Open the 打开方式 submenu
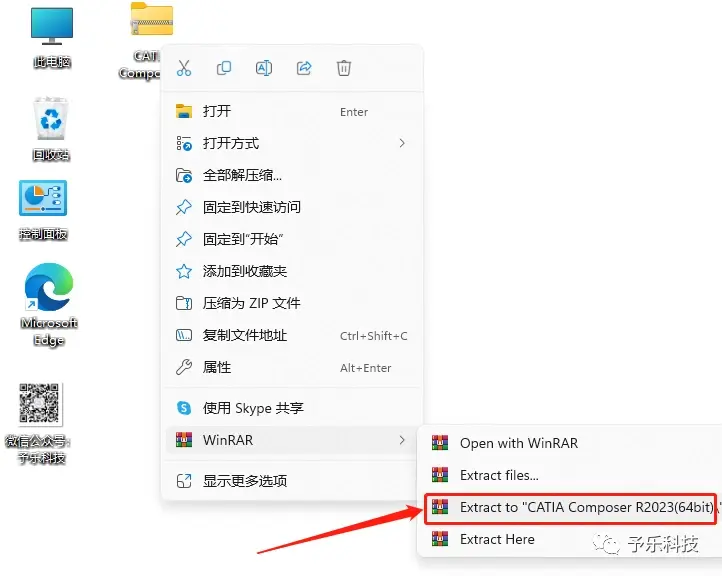This screenshot has height=576, width=722. (292, 143)
